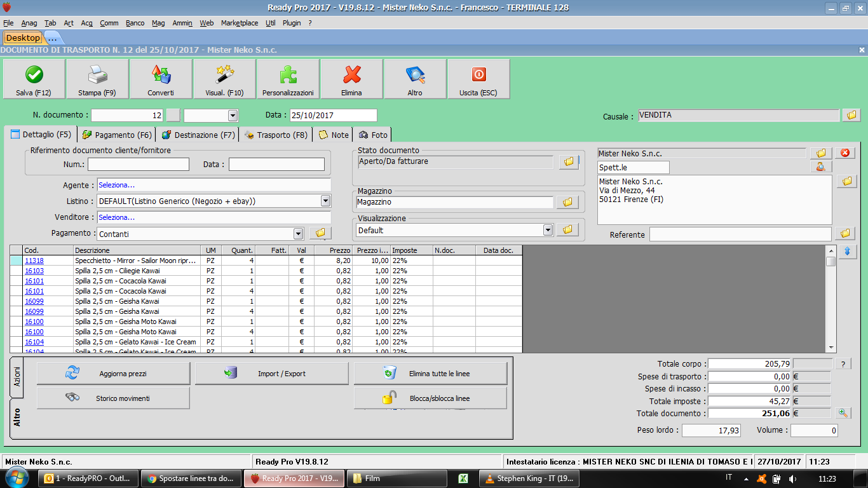Click Seleziona... link in Agente field

(x=116, y=185)
